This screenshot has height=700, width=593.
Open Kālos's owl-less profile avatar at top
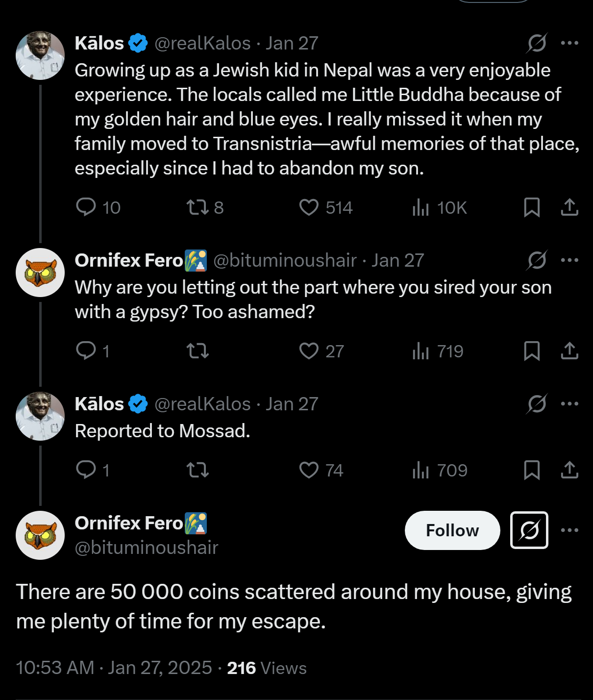coord(40,55)
